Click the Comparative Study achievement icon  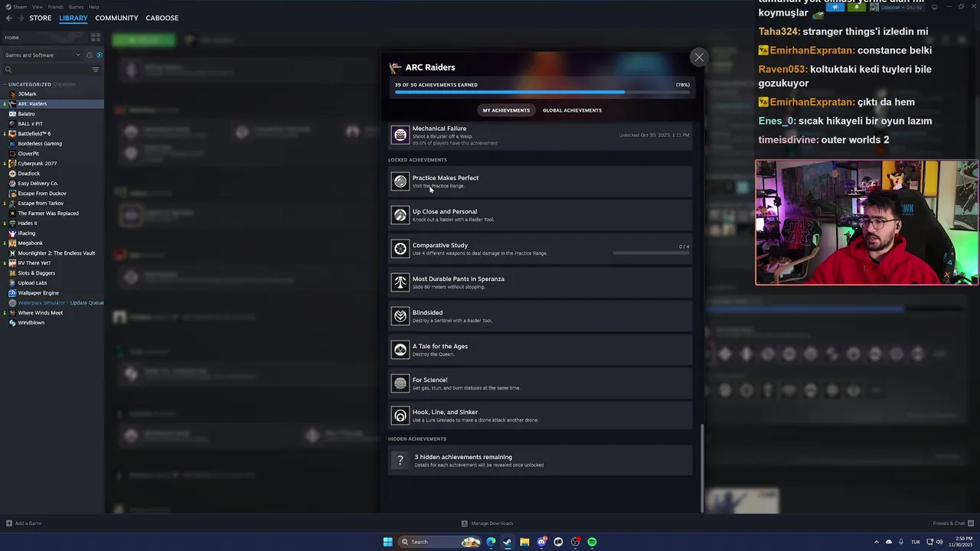click(400, 249)
